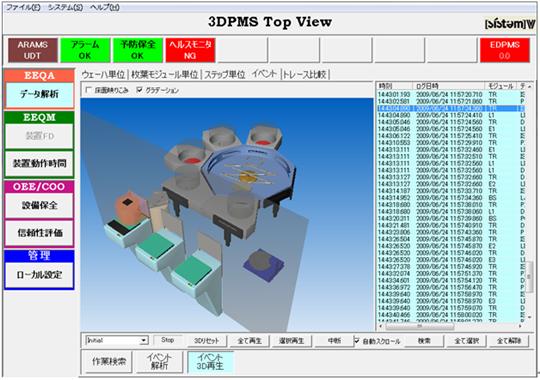540x380 pixels.
Task: Open ローカル設定 under 管理
Action: coord(39,275)
